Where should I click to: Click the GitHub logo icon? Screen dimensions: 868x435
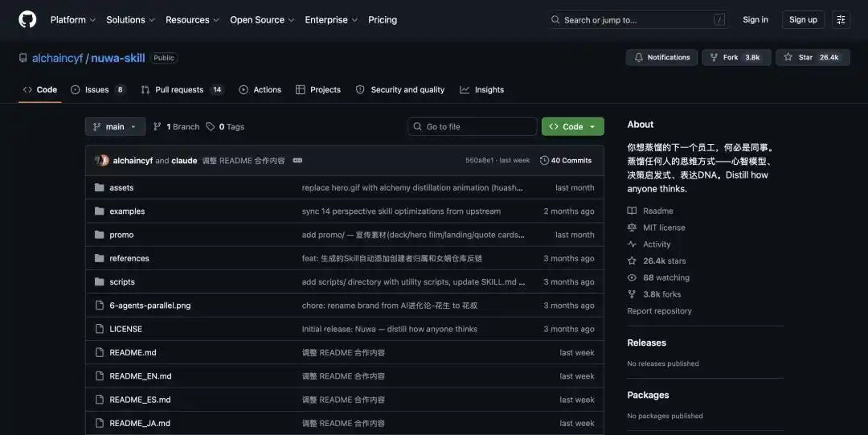tap(27, 19)
